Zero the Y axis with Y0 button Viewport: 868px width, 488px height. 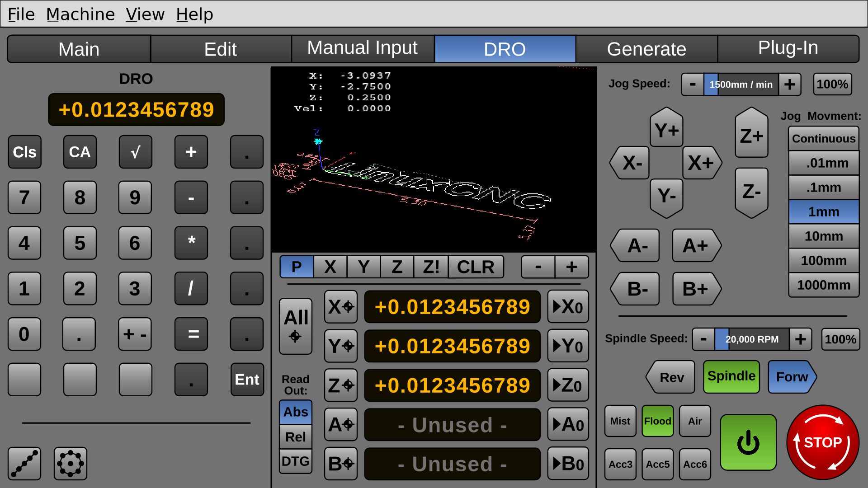pos(568,346)
